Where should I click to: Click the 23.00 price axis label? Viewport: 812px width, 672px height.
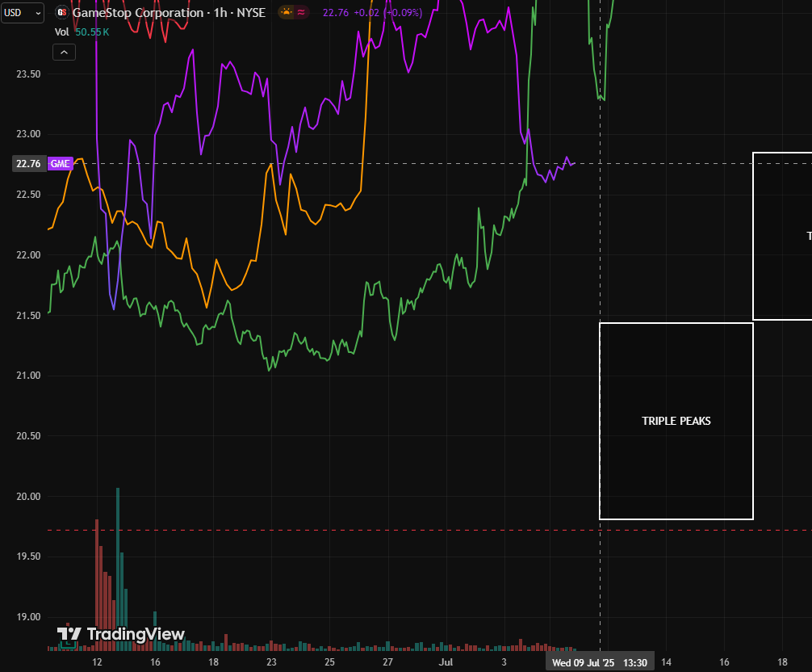pos(28,134)
